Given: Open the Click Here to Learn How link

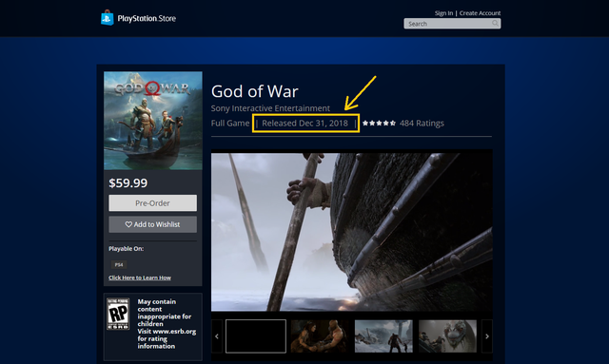Looking at the screenshot, I should (x=140, y=278).
